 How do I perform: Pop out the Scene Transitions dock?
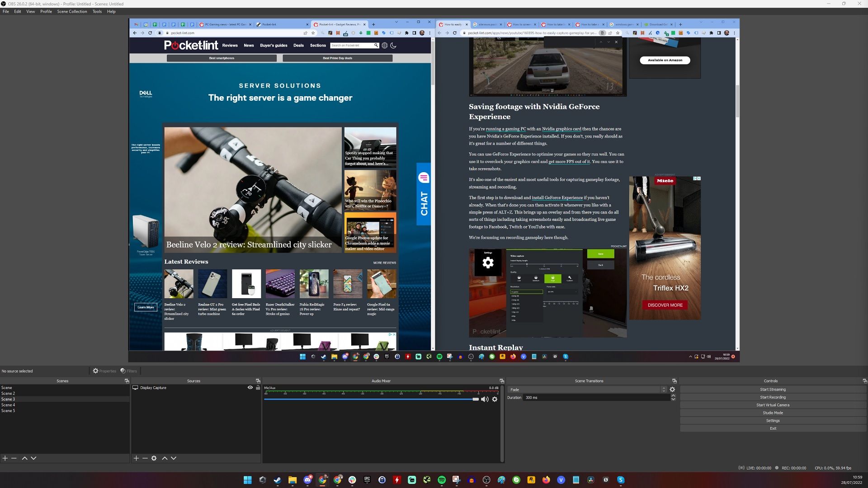tap(675, 381)
